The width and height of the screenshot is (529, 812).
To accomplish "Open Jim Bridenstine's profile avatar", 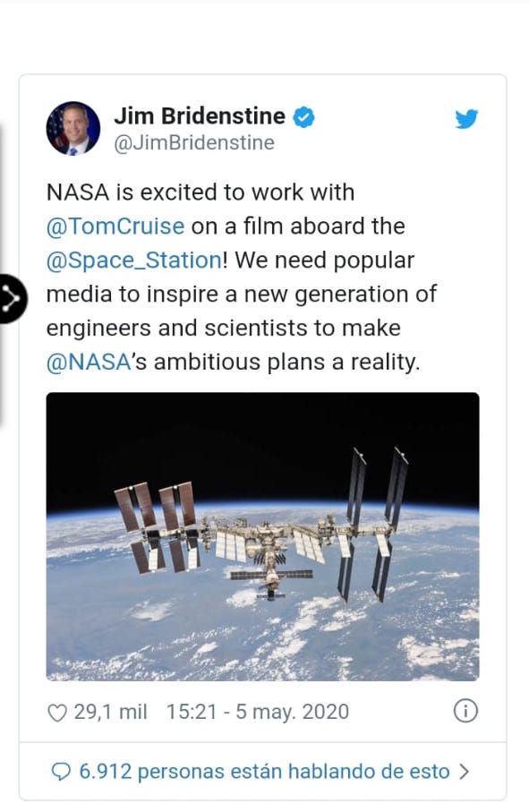I will pyautogui.click(x=73, y=128).
